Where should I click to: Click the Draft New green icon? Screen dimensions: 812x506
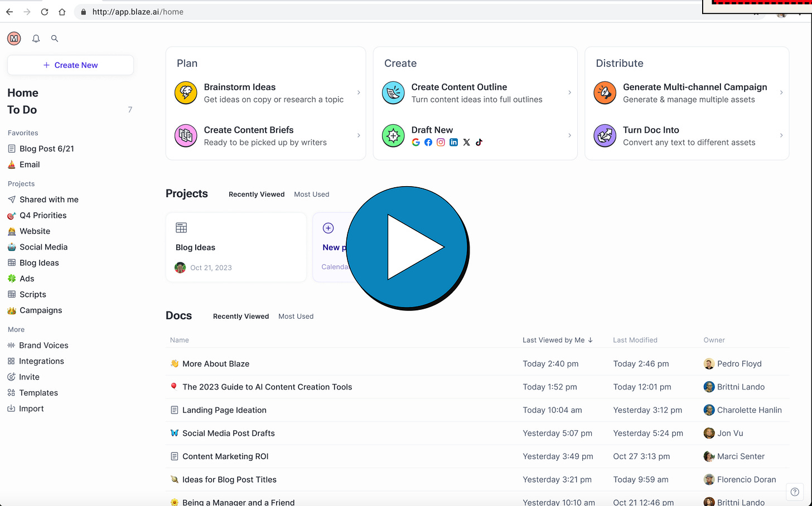click(393, 135)
